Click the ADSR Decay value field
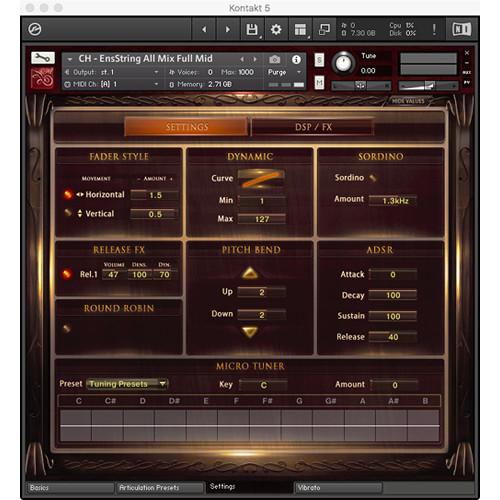 tap(393, 295)
